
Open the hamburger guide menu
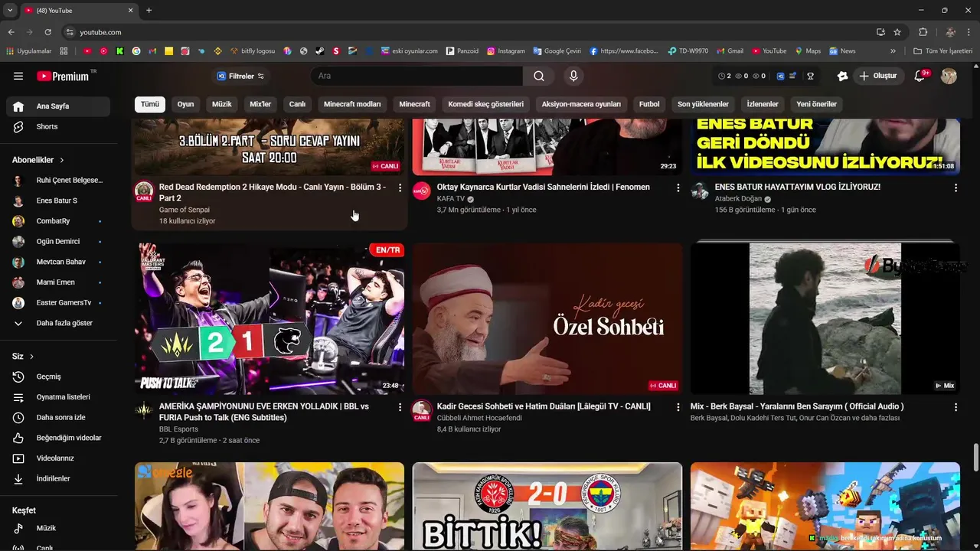(x=18, y=76)
